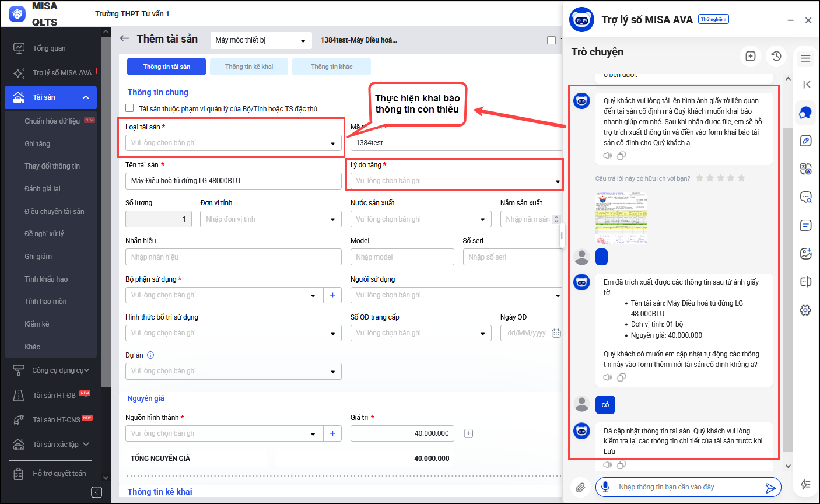Toggle checkbox next to asset title header

(551, 40)
